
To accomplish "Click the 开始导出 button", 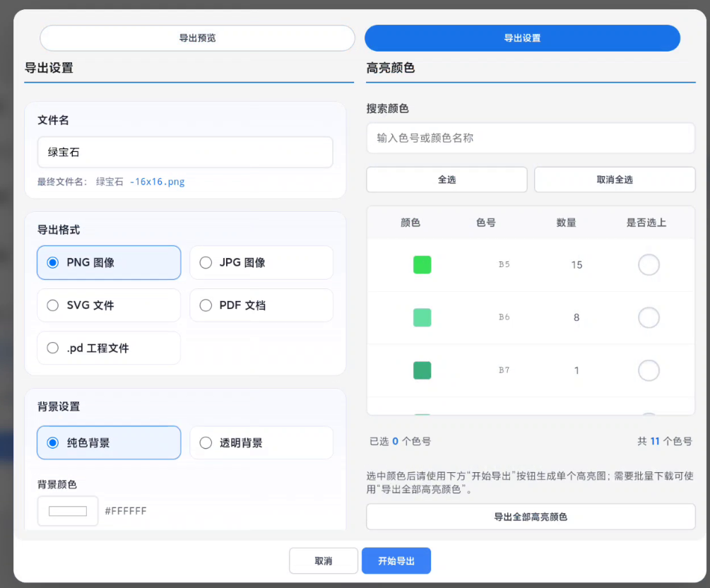I will pos(396,560).
